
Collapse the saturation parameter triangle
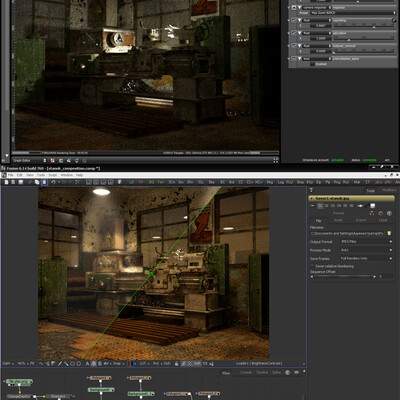(300, 33)
